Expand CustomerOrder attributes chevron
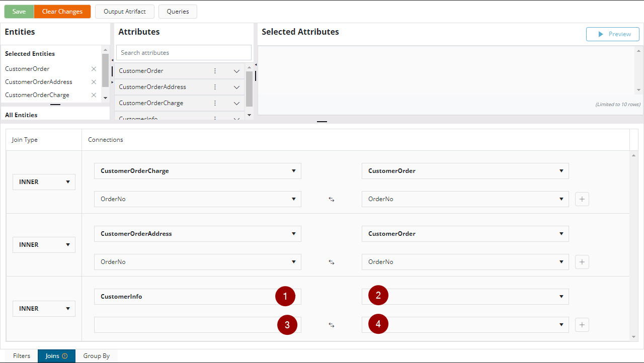This screenshot has height=363, width=644. [x=236, y=71]
